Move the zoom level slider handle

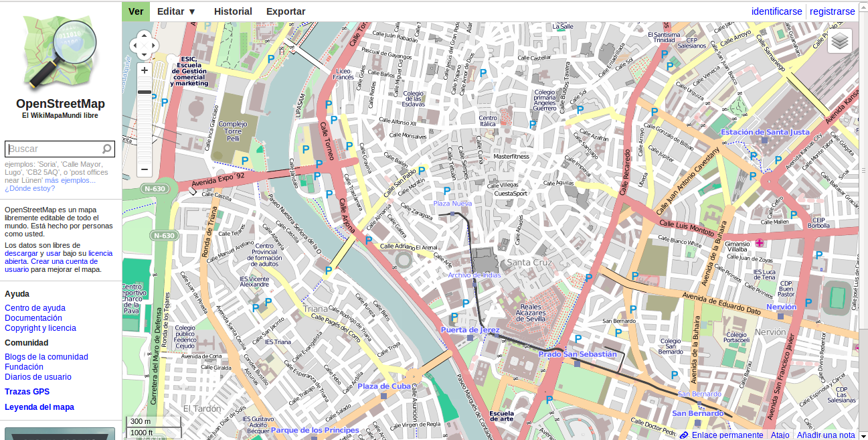click(145, 92)
